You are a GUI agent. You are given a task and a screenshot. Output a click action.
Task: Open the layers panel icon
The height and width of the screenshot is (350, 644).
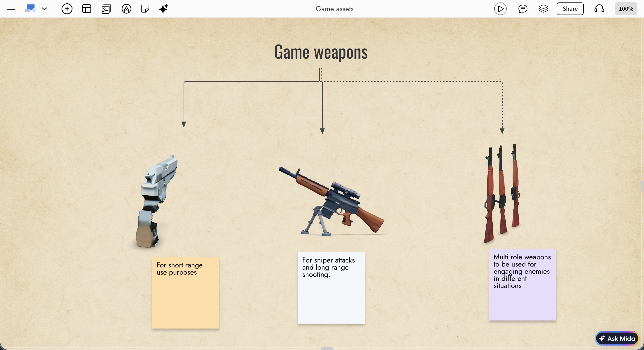[543, 9]
